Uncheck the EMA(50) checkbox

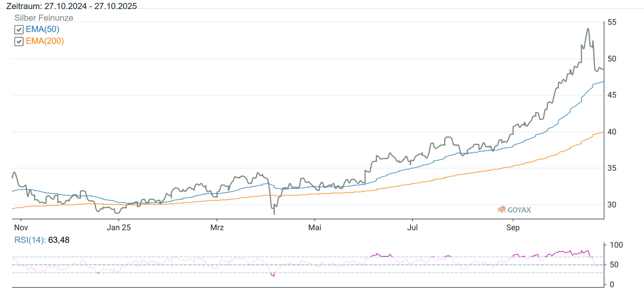point(19,30)
